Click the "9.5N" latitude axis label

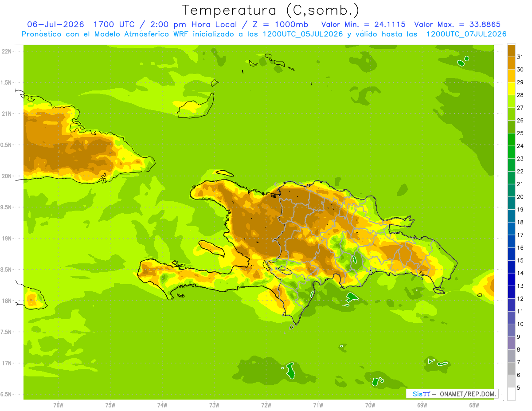pos(7,207)
